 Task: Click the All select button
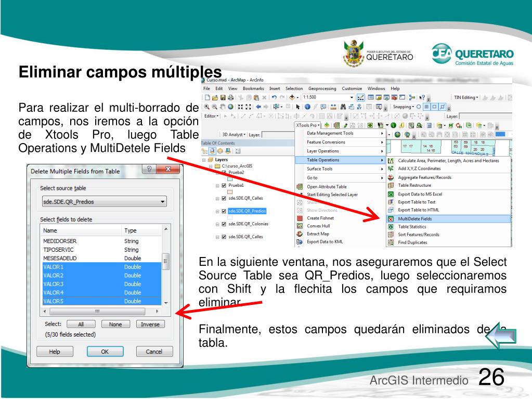tap(81, 324)
